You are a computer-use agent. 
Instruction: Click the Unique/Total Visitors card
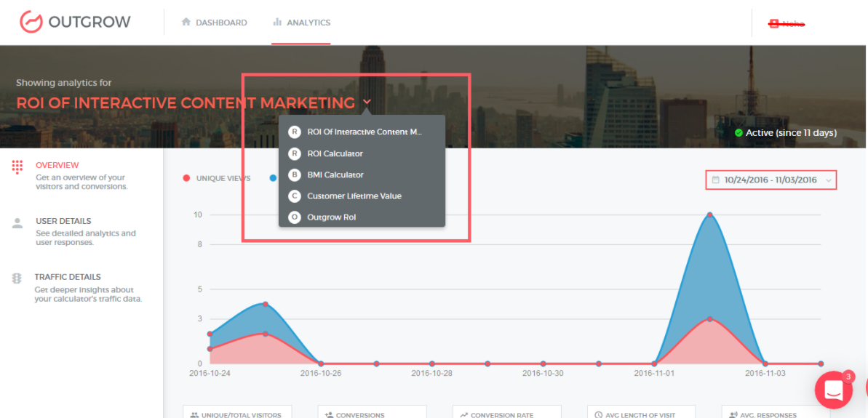237,411
